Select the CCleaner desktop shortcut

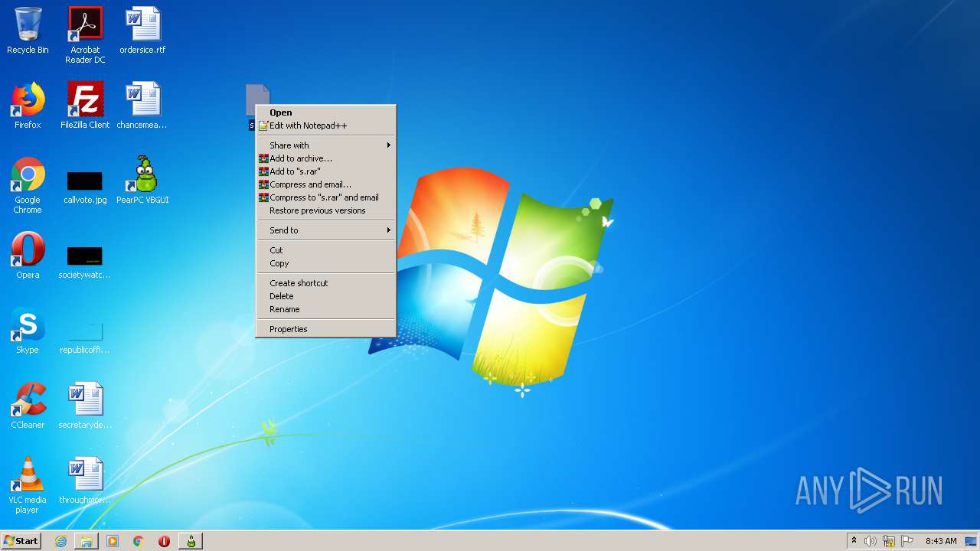[28, 406]
